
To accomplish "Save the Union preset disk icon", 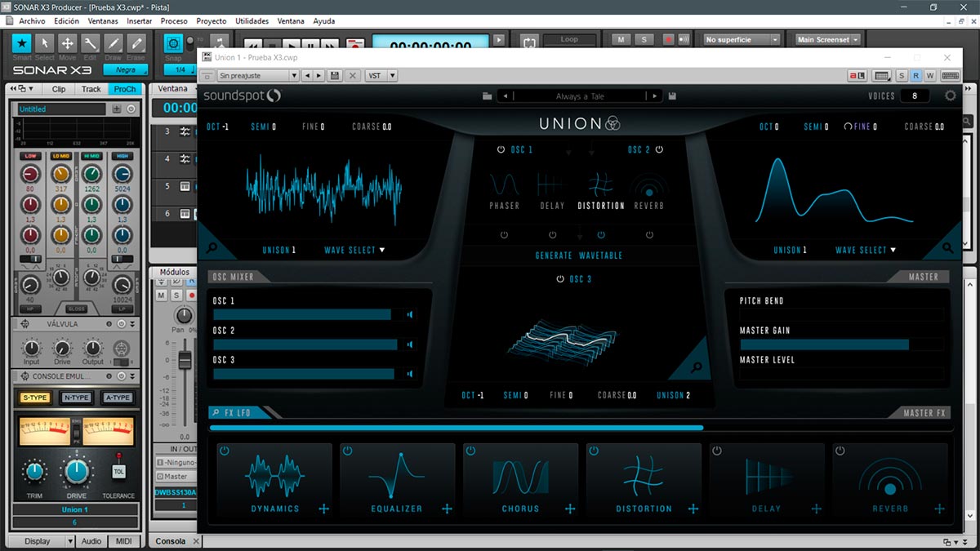I will coord(672,96).
